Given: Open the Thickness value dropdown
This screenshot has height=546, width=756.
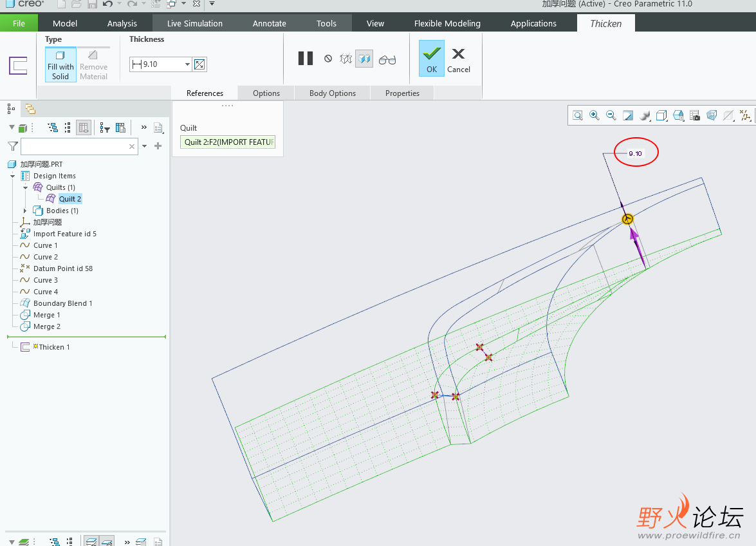Looking at the screenshot, I should click(x=187, y=64).
